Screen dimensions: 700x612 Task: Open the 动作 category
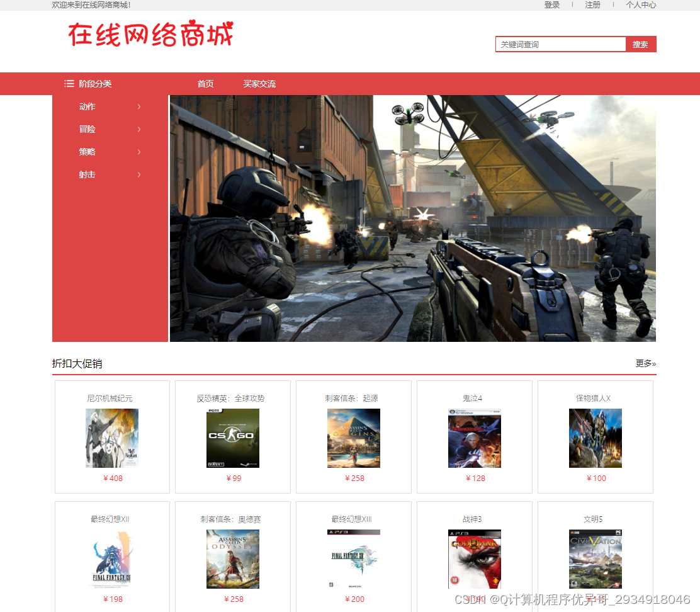click(x=87, y=106)
